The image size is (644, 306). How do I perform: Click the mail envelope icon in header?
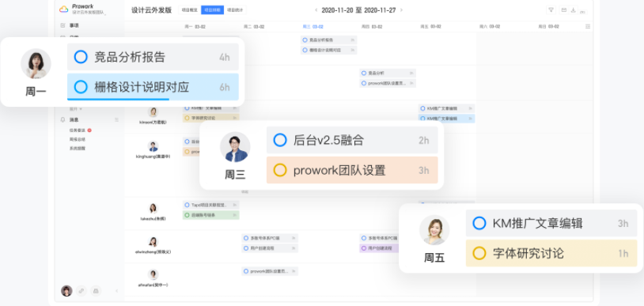pyautogui.click(x=564, y=9)
